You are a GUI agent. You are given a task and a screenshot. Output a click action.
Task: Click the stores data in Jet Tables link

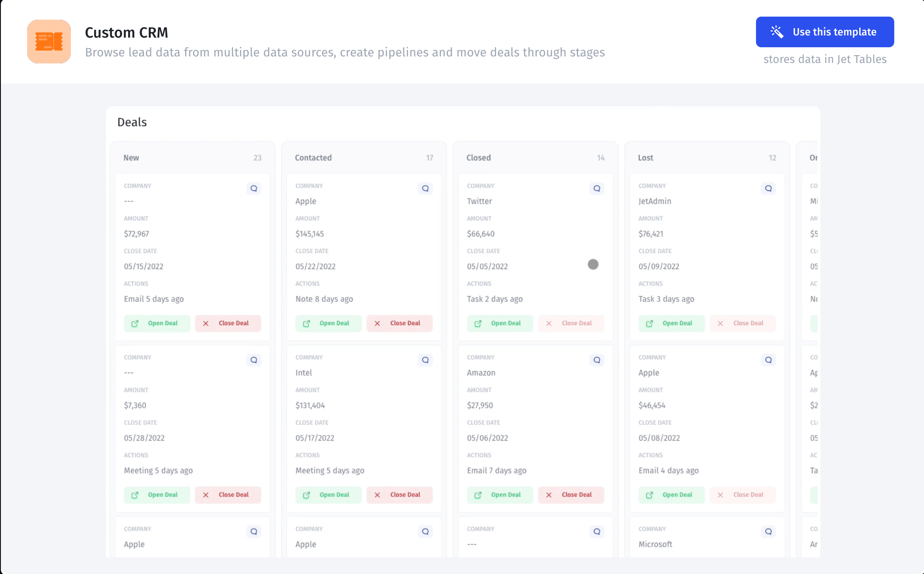click(825, 59)
